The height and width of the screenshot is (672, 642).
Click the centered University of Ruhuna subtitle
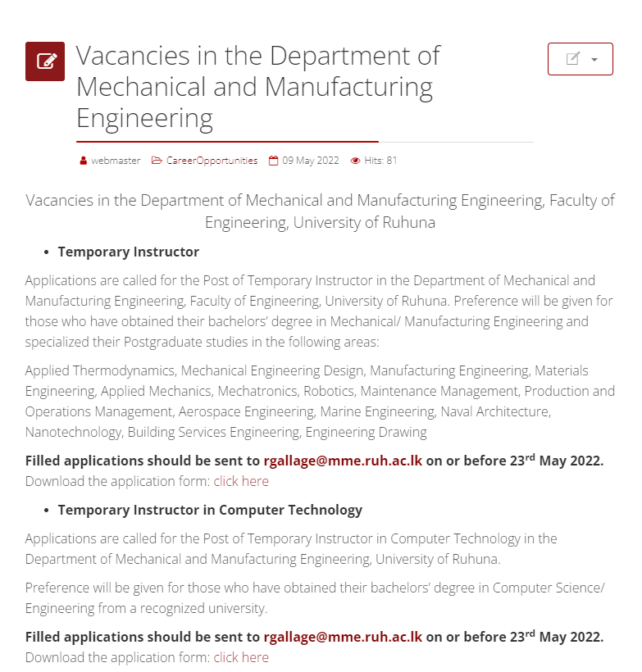click(x=320, y=211)
